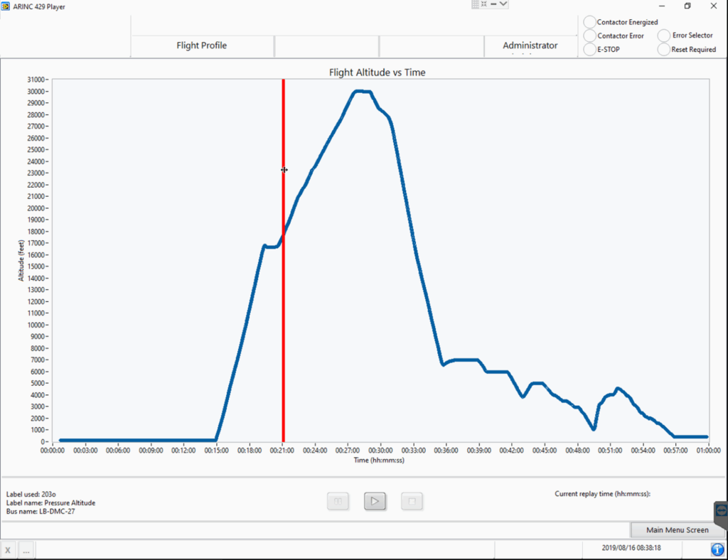Click the grid icon in top remote toolbar
The height and width of the screenshot is (560, 728).
(x=476, y=4)
